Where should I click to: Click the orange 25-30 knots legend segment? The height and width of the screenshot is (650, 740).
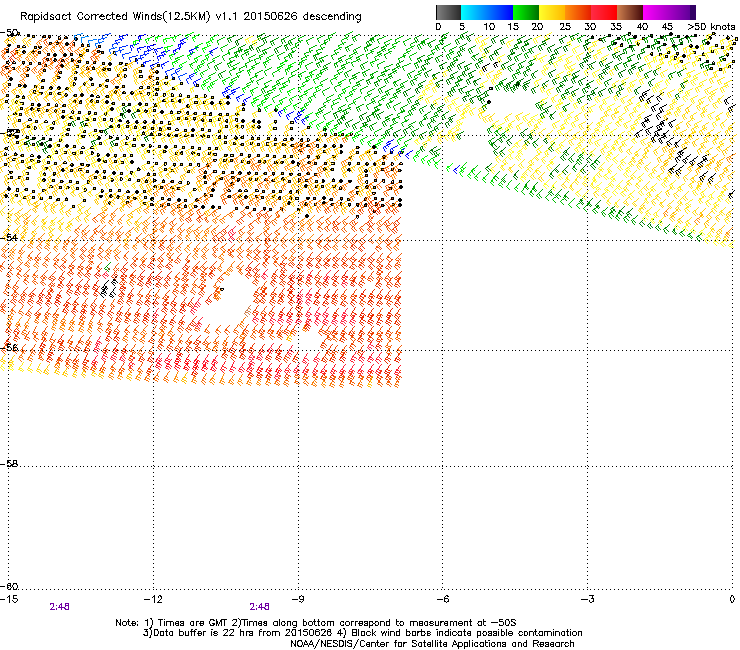click(x=578, y=12)
